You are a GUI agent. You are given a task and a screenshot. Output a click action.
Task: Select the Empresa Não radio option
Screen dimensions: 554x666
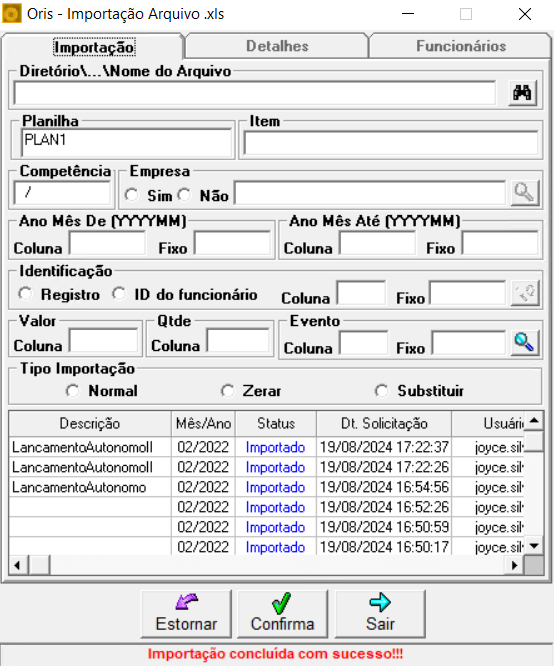184,195
